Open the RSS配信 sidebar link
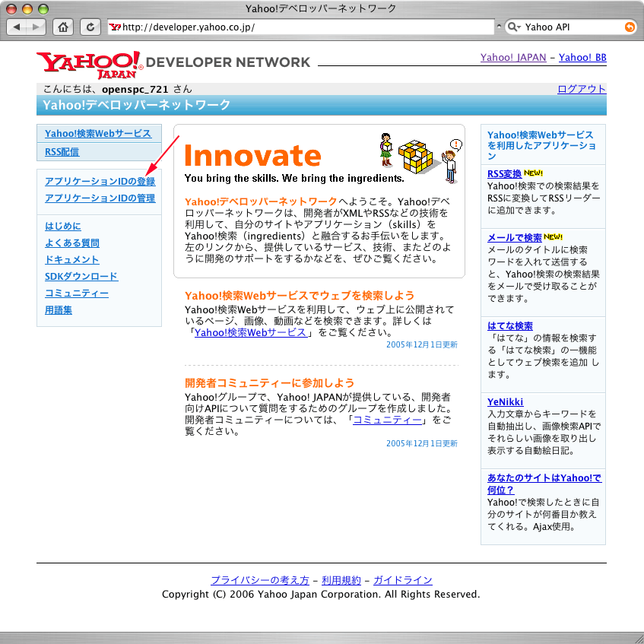 point(62,152)
